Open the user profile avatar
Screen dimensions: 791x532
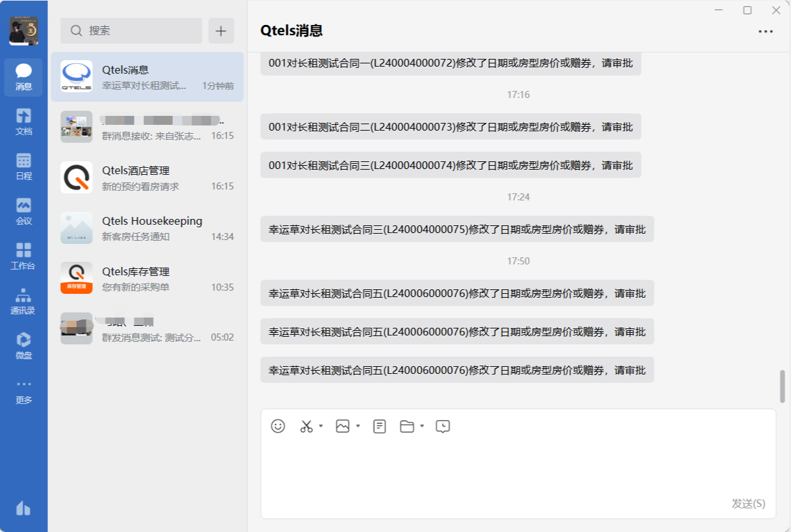point(24,31)
